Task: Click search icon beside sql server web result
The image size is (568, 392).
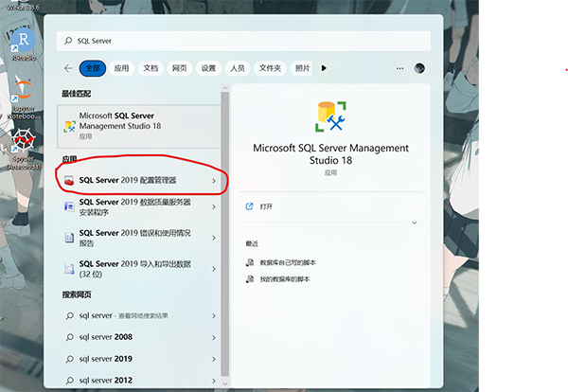Action: coord(69,316)
